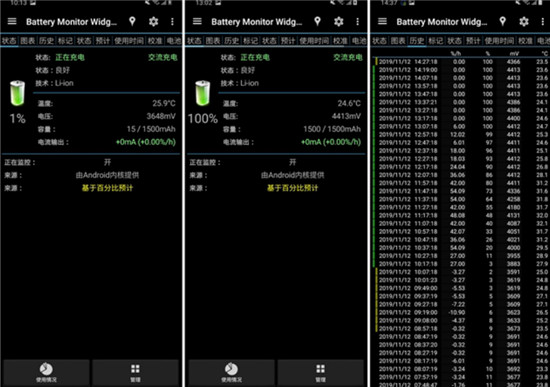
Task: Select 历史 tab in right screenshot
Action: (x=417, y=41)
